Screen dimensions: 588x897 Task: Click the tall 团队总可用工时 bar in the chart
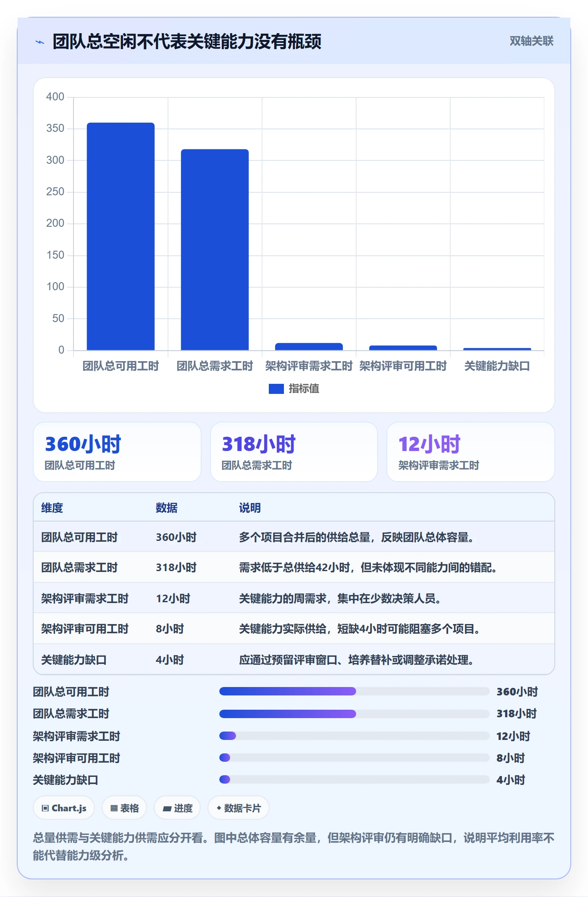coord(121,236)
